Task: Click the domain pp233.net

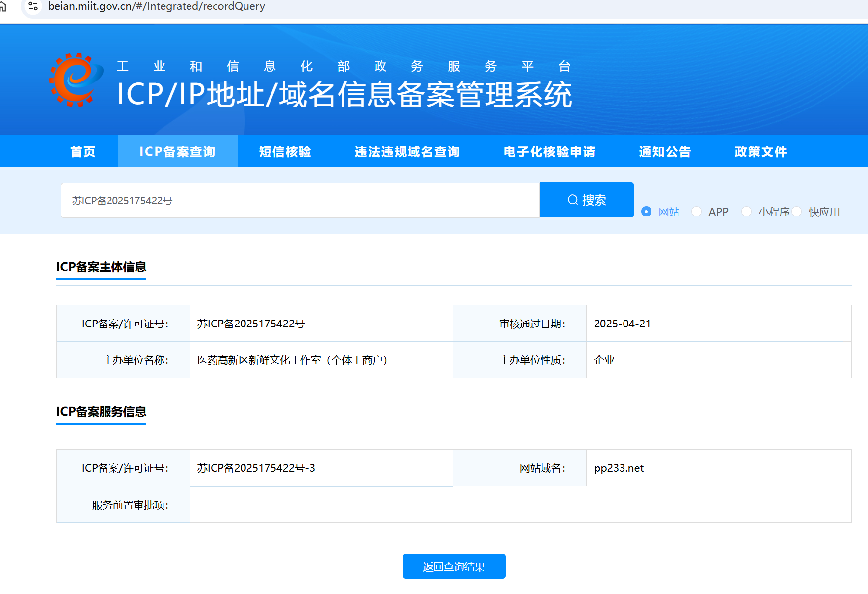Action: tap(619, 468)
